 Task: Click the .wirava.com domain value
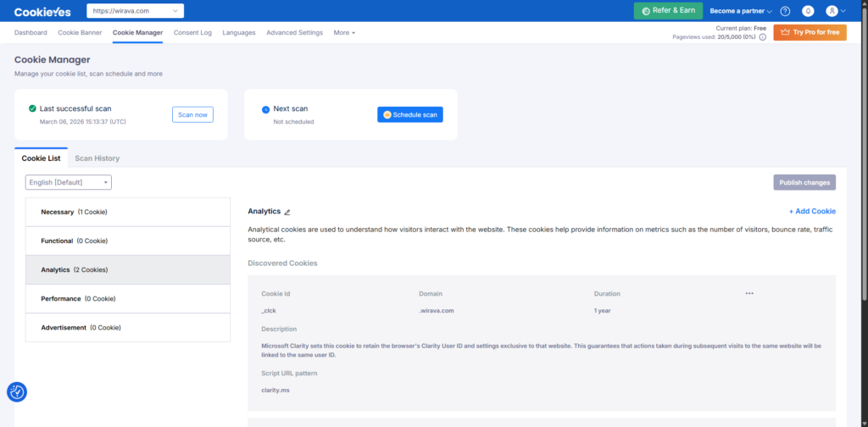tap(437, 311)
